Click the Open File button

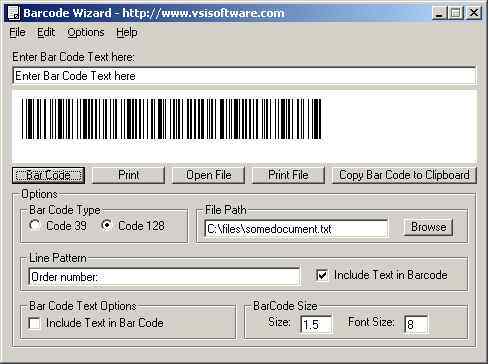[x=208, y=175]
